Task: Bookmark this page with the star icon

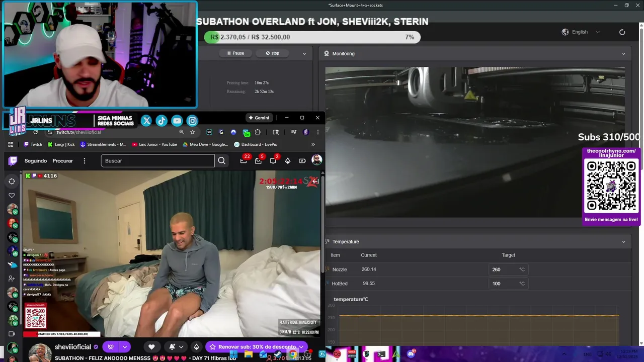Action: click(x=192, y=132)
